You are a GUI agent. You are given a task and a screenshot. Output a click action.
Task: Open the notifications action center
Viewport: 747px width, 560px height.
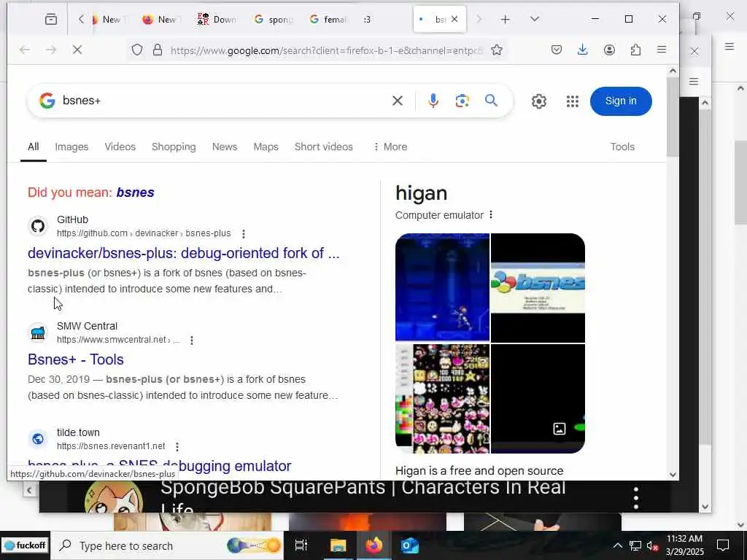click(x=723, y=545)
